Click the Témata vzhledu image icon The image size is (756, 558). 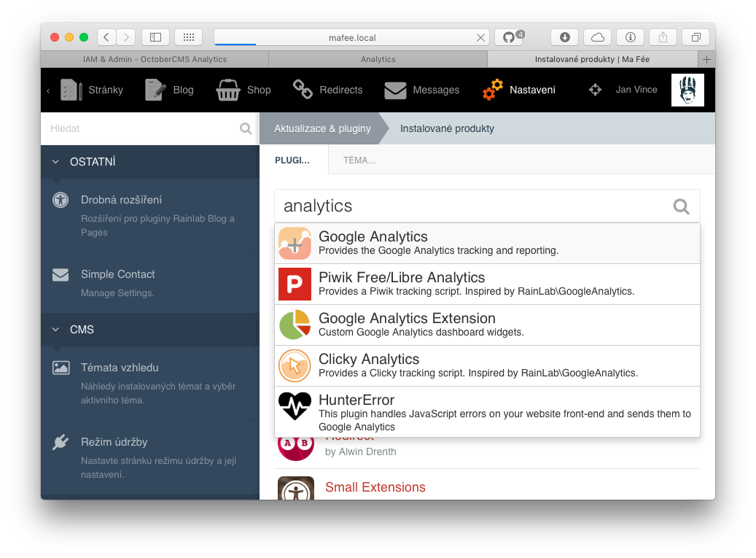coord(61,368)
